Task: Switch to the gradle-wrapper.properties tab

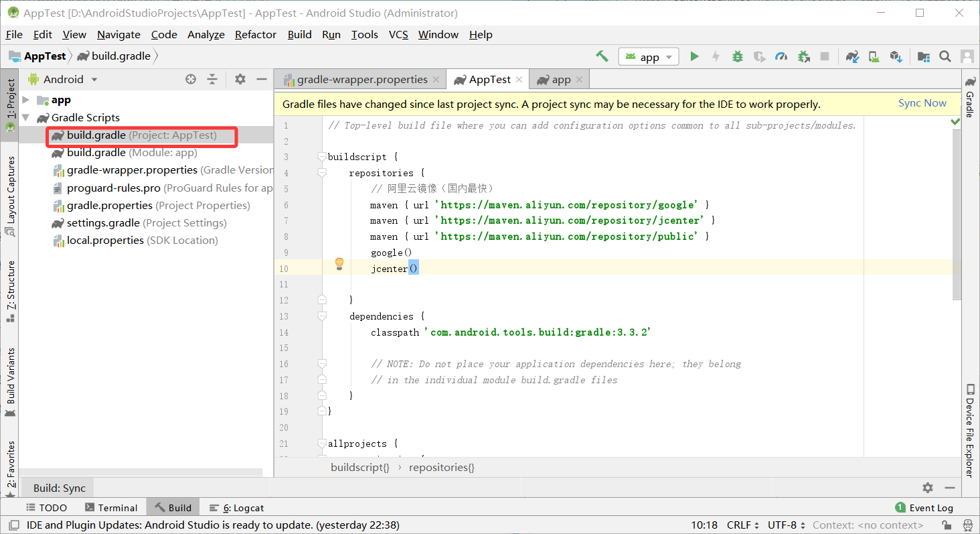Action: click(361, 79)
